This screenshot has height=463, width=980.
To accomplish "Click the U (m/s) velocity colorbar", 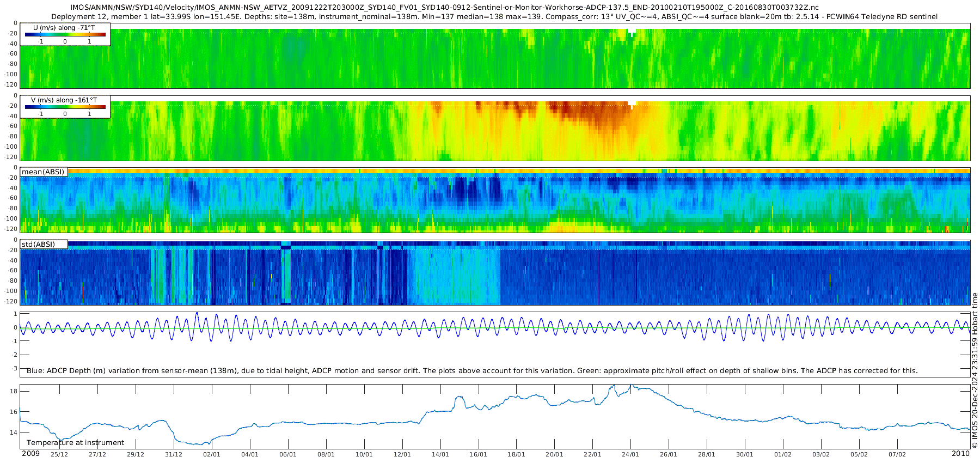I will pos(65,34).
